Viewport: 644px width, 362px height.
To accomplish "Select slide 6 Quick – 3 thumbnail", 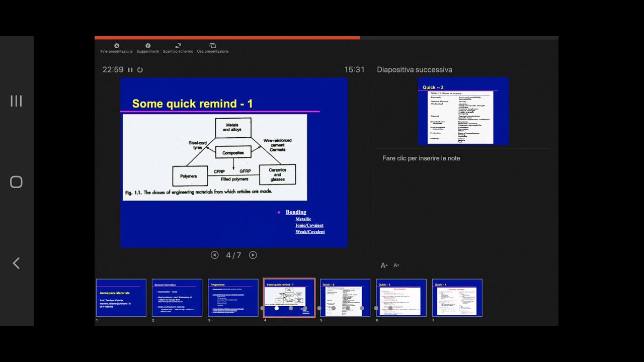I will (401, 298).
